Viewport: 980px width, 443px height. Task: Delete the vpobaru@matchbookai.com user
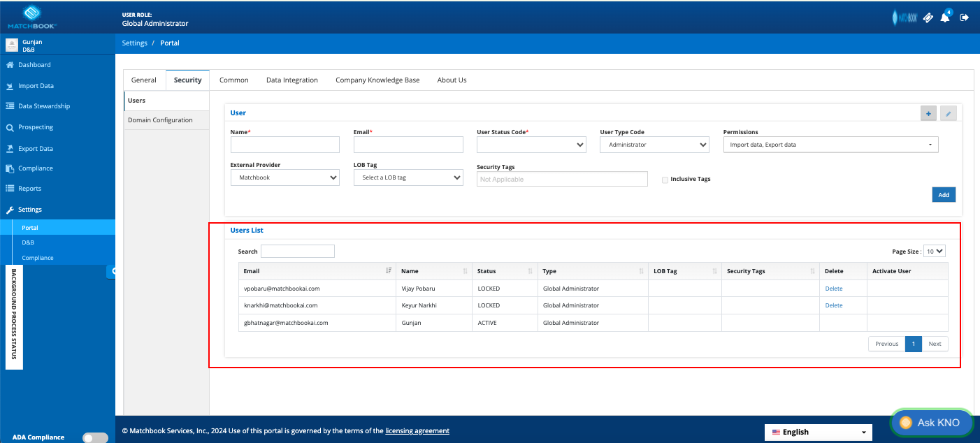point(834,289)
